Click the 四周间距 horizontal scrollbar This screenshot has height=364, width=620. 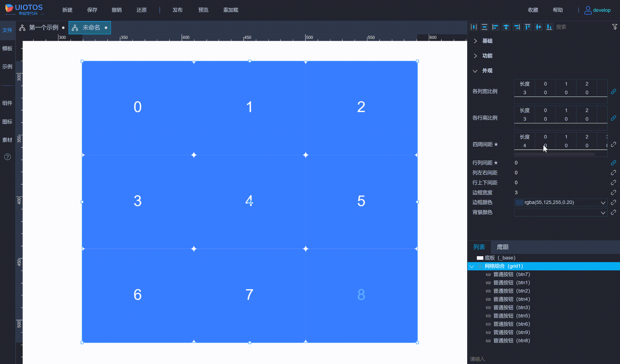pyautogui.click(x=555, y=154)
